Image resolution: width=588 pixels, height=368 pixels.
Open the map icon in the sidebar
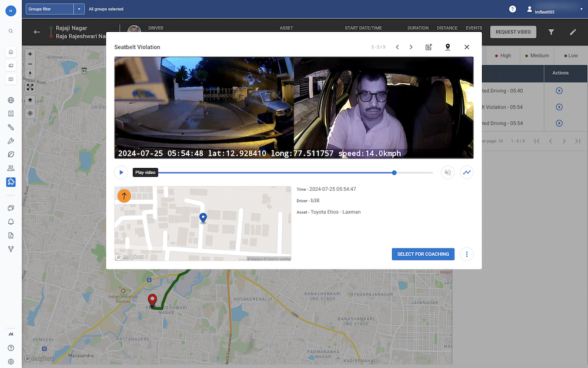(x=11, y=79)
